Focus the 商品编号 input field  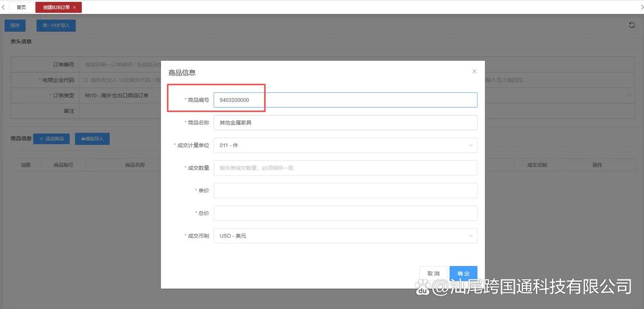(x=345, y=100)
